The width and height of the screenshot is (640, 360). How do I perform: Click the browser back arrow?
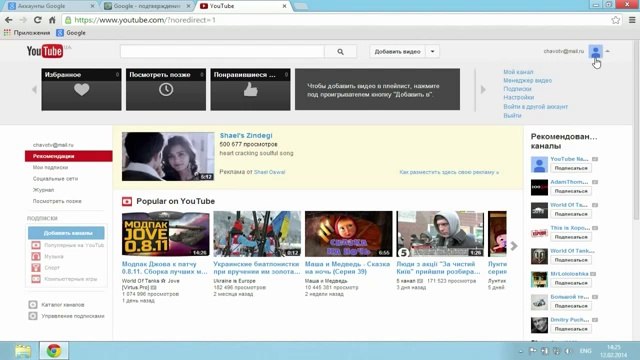pyautogui.click(x=9, y=20)
